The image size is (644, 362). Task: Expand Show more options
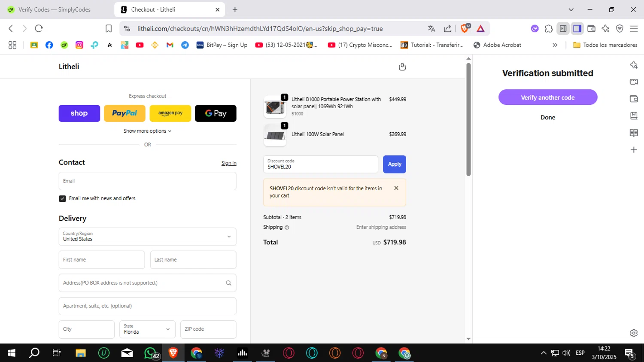point(147,131)
